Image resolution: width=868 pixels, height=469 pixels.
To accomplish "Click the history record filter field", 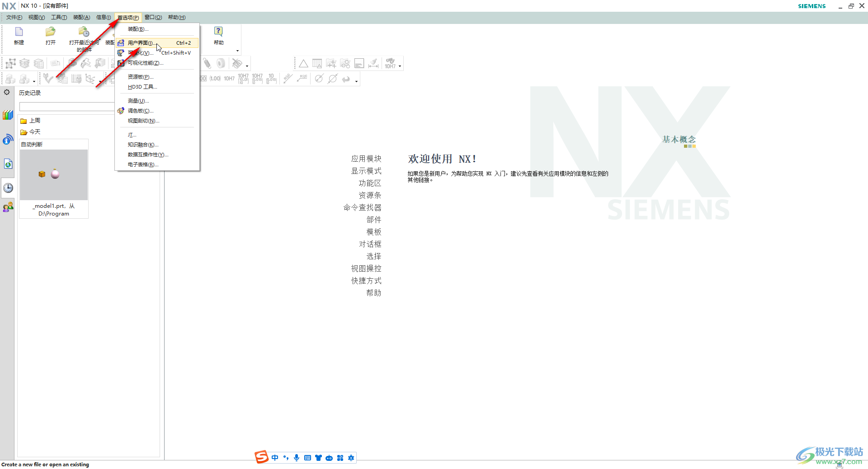I will click(x=66, y=107).
